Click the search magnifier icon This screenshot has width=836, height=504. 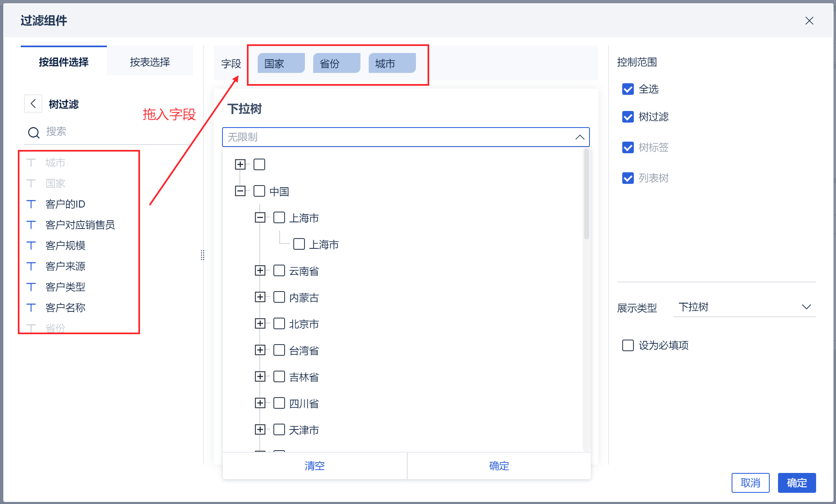[x=34, y=133]
